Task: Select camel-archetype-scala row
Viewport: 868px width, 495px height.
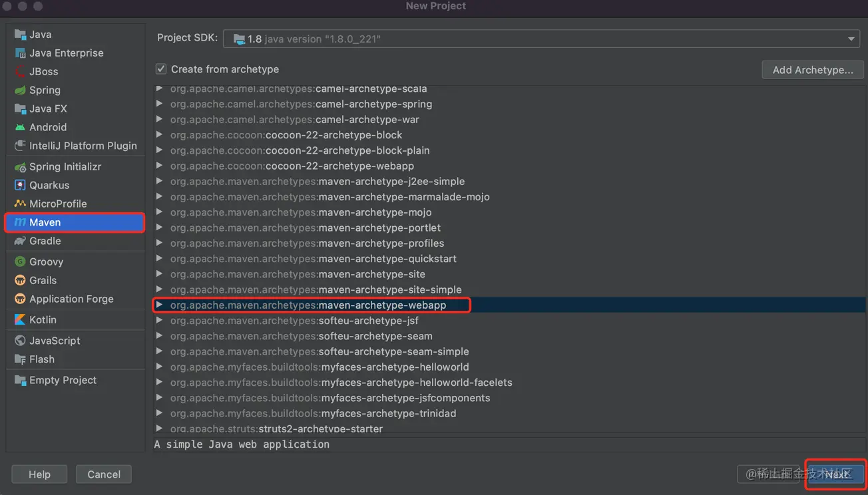Action: click(510, 89)
